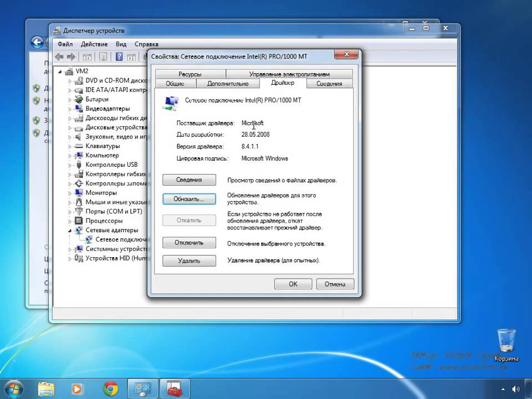Select the Батареи battery icon
Screen dimensions: 532x399
click(79, 99)
